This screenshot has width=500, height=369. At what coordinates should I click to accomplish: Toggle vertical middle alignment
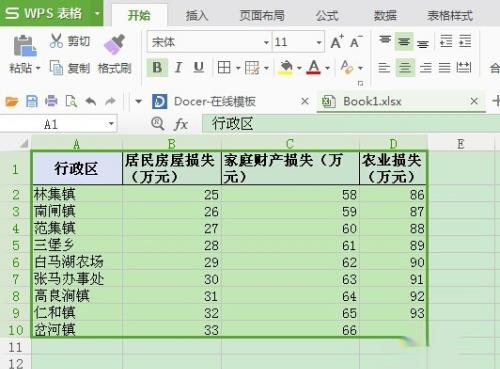coord(404,41)
